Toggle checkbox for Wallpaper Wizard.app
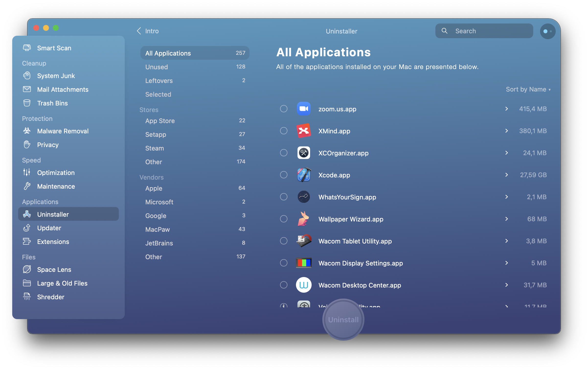The image size is (588, 370). pyautogui.click(x=283, y=219)
